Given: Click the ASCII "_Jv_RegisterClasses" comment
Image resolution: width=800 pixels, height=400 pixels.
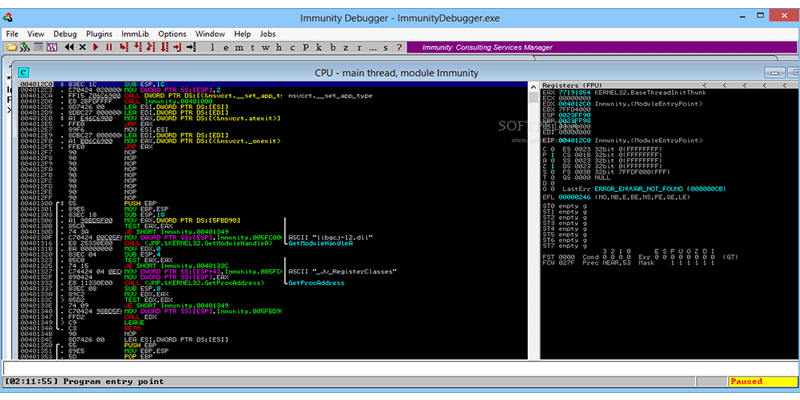Looking at the screenshot, I should (x=343, y=271).
